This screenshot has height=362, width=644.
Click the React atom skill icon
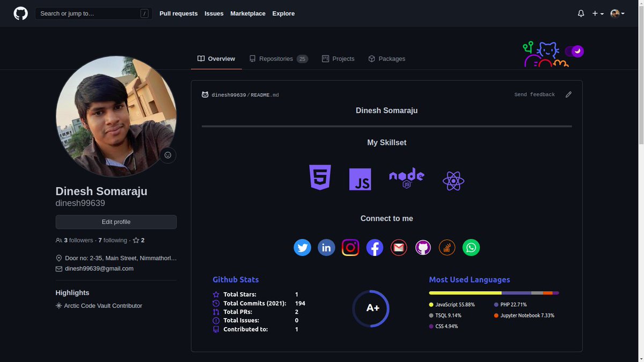tap(453, 181)
